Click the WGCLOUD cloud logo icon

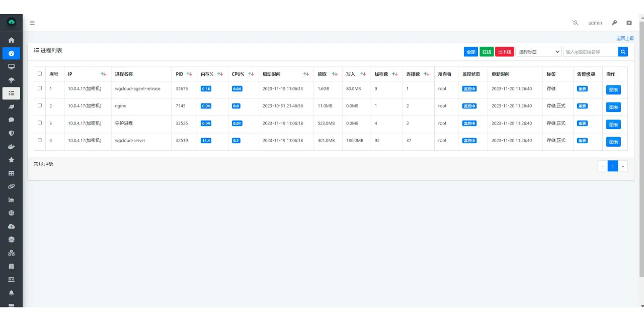(x=11, y=22)
